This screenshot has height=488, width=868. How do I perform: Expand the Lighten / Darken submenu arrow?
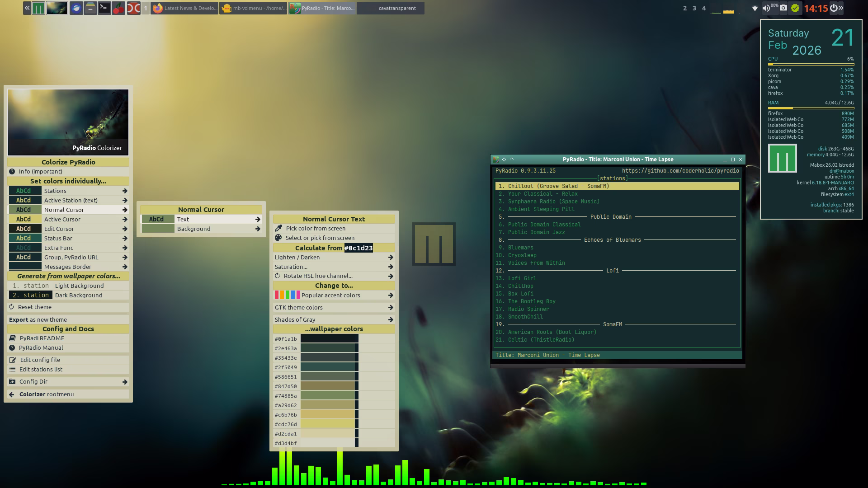tap(391, 257)
